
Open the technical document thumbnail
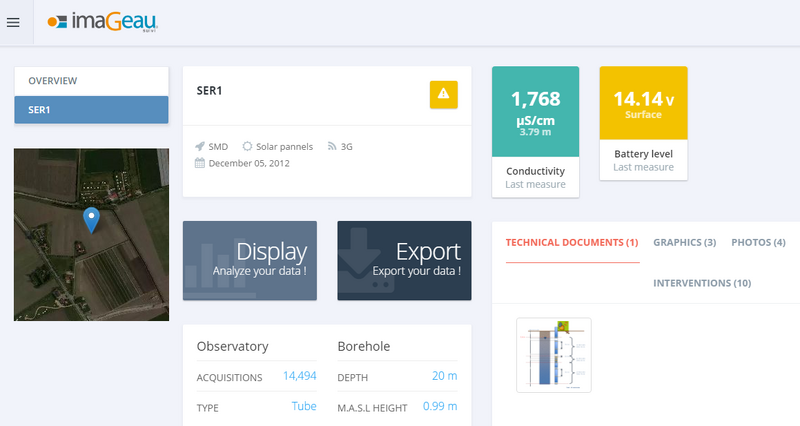coord(553,355)
